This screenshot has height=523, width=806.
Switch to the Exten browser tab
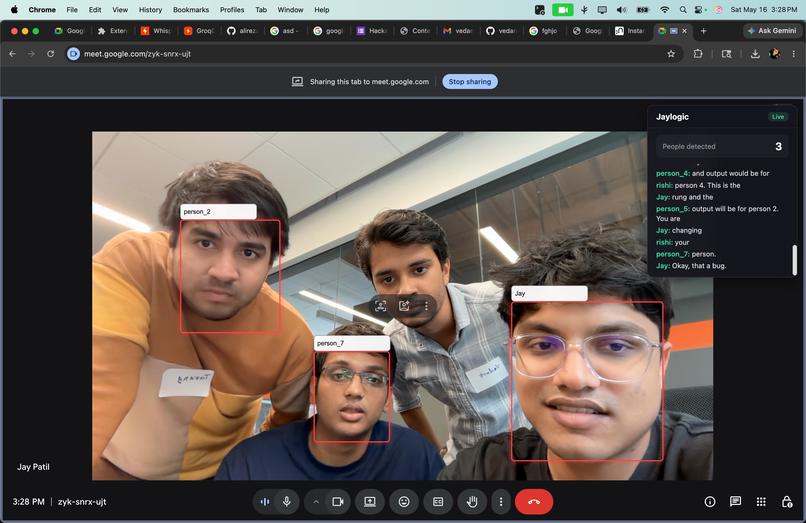pyautogui.click(x=113, y=31)
